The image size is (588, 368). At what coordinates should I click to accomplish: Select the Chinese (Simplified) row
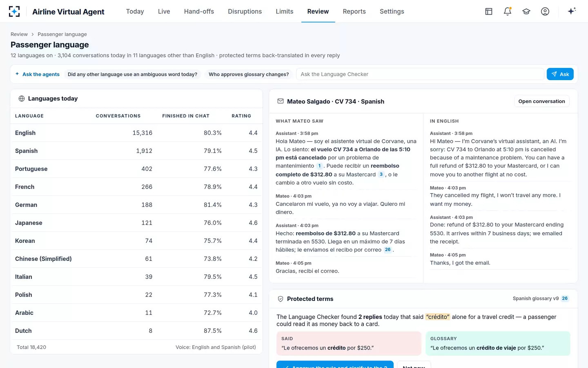click(136, 259)
